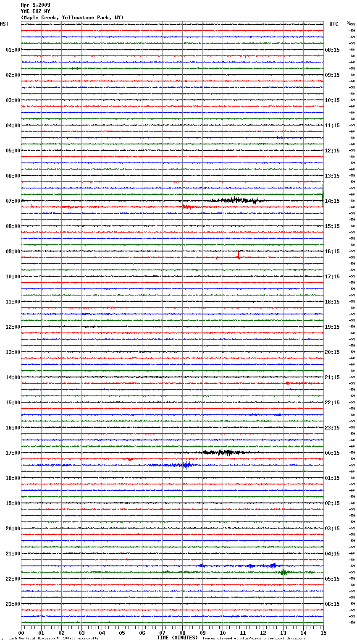357x644 pixels.
Task: Click the 20:15 UTC label
Action: pyautogui.click(x=332, y=352)
